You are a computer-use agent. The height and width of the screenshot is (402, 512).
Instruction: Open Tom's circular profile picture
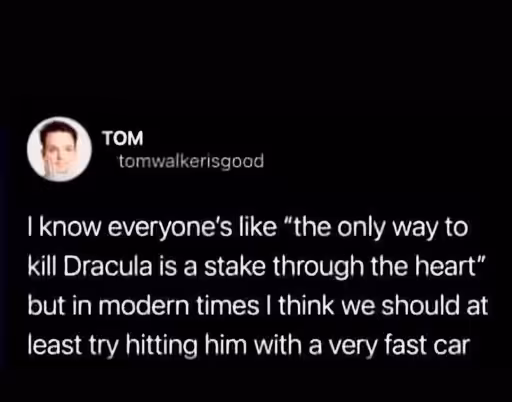coord(59,149)
